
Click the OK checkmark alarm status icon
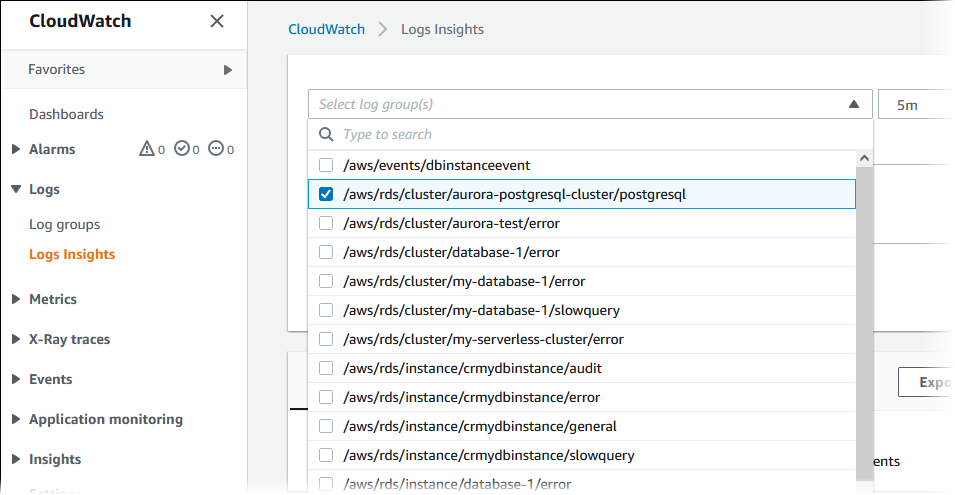pos(181,149)
